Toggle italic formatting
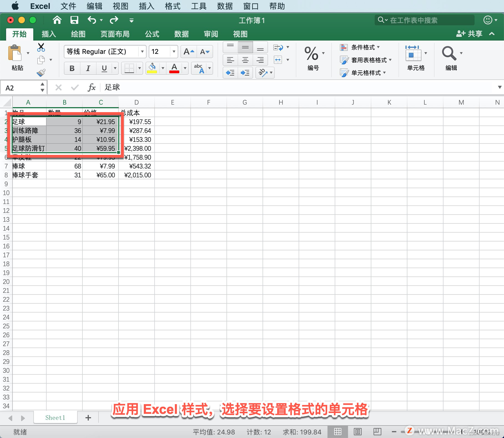The height and width of the screenshot is (438, 504). pos(88,68)
